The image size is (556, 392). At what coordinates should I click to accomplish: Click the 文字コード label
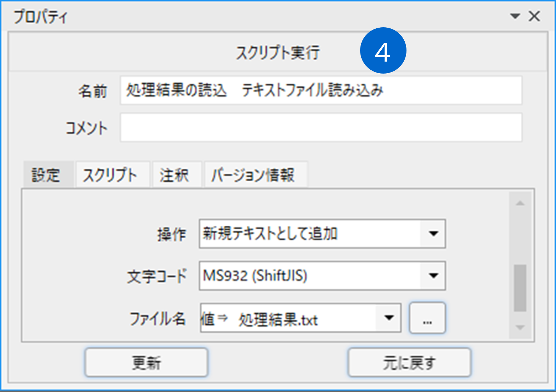click(x=157, y=276)
